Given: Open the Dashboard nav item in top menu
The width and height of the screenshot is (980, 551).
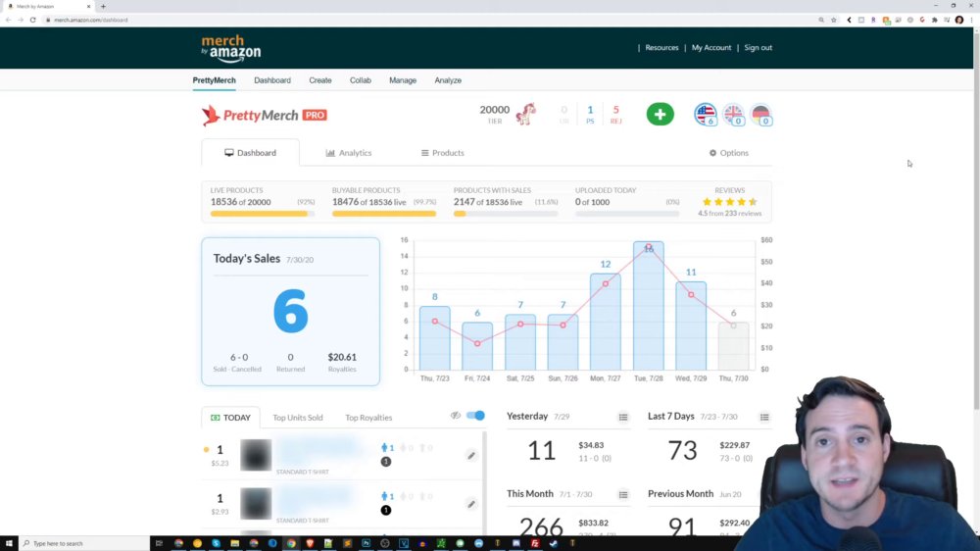Looking at the screenshot, I should tap(272, 80).
